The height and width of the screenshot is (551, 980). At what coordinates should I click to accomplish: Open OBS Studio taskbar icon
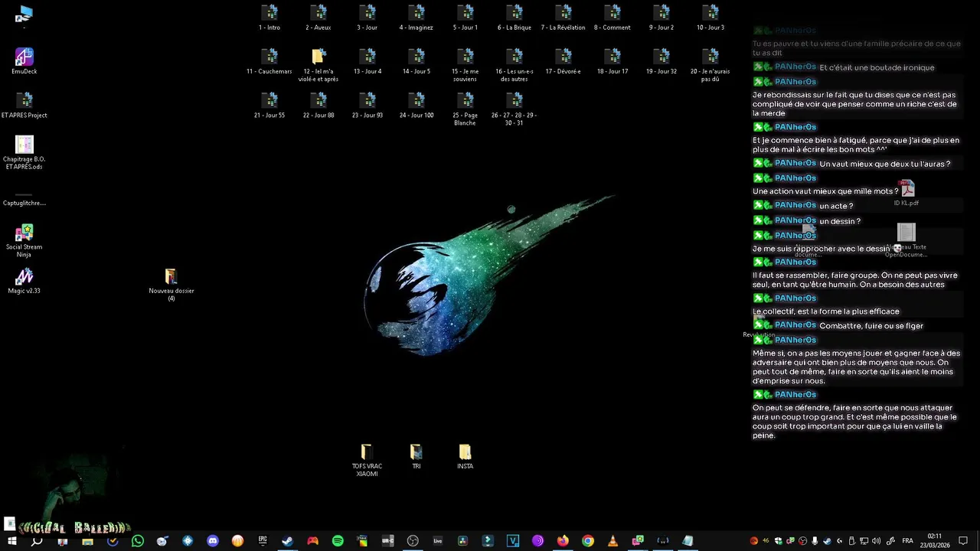pyautogui.click(x=413, y=541)
